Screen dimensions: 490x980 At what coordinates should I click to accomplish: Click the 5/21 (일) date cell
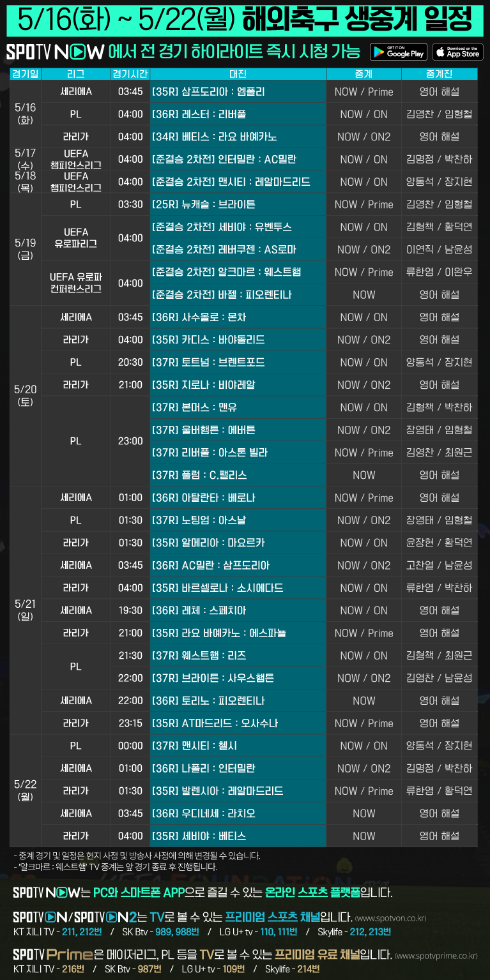(x=26, y=610)
